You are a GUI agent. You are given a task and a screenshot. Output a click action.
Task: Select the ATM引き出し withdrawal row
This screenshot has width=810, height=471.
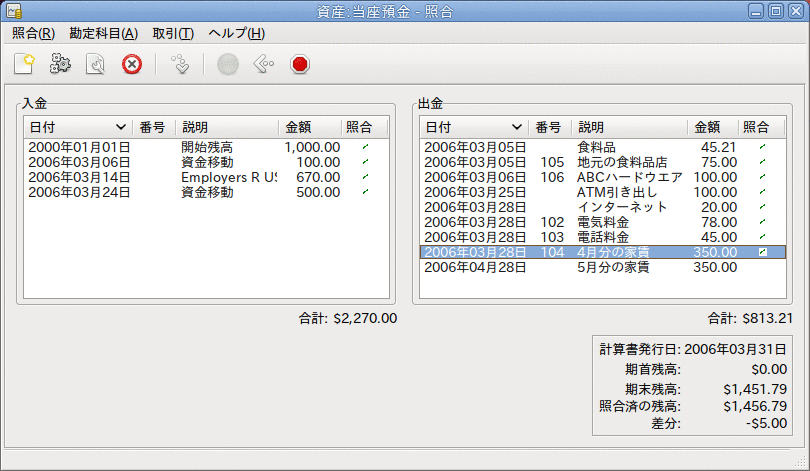603,192
